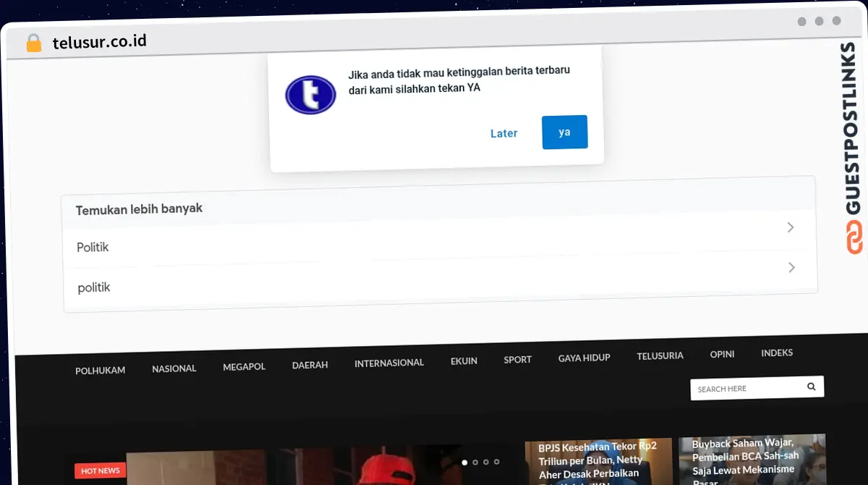The width and height of the screenshot is (868, 485).
Task: Click the padlock icon beside telusur.co.id
Action: pyautogui.click(x=34, y=43)
